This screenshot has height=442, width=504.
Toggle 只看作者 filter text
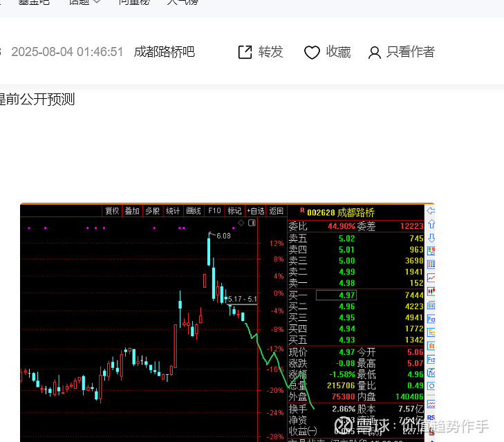coord(411,52)
